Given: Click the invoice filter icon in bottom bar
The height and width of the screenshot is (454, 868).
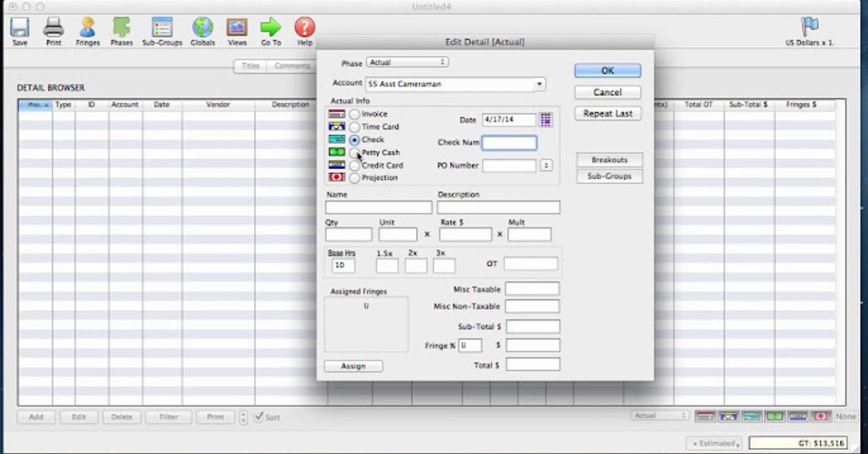Looking at the screenshot, I should (x=705, y=416).
